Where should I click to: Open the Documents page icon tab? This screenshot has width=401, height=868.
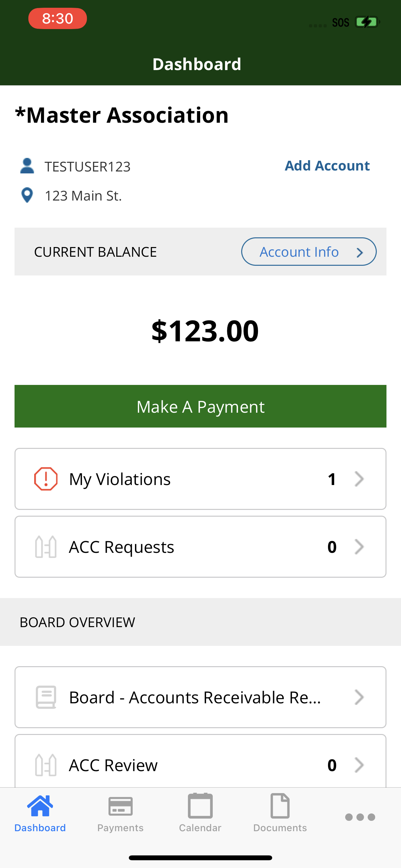pos(280,806)
